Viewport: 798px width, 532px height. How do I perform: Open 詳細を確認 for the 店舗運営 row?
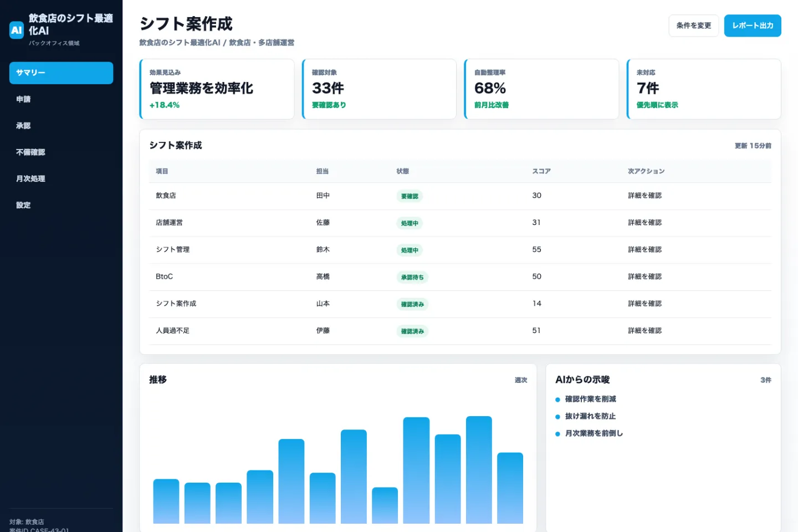pos(644,223)
